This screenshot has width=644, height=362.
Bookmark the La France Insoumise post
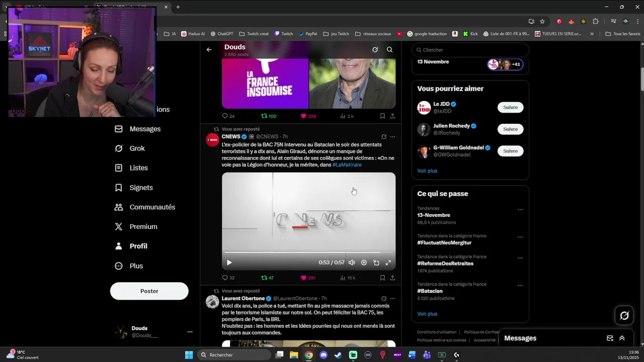coord(382,116)
